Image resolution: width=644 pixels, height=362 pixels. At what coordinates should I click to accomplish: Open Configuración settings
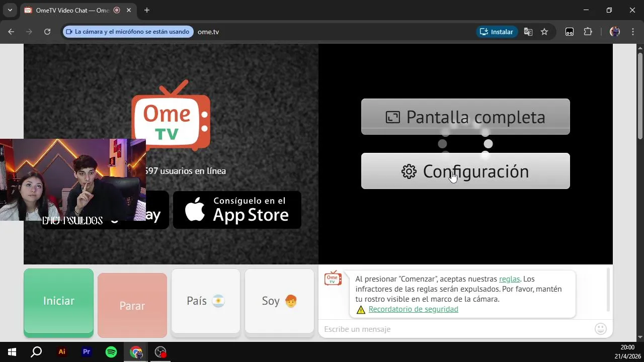click(465, 171)
